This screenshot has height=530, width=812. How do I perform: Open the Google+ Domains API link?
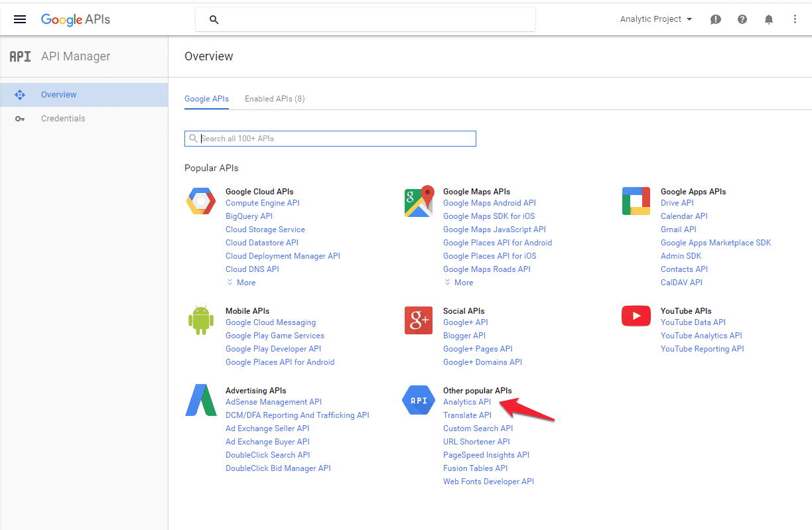482,362
